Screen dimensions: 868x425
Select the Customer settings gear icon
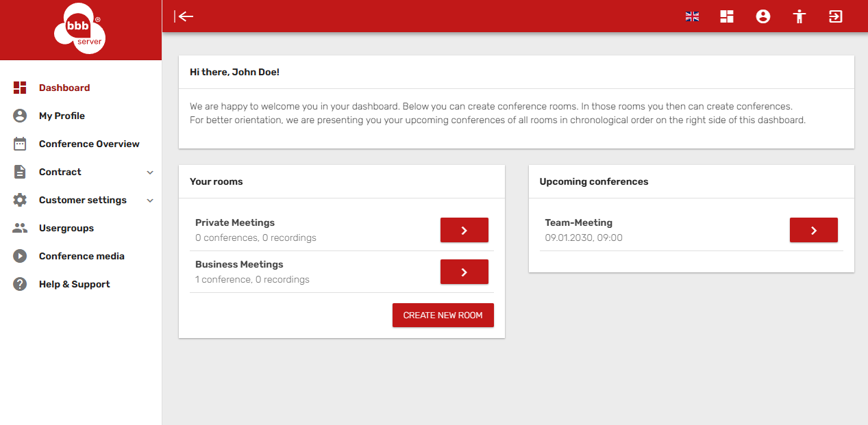point(20,200)
